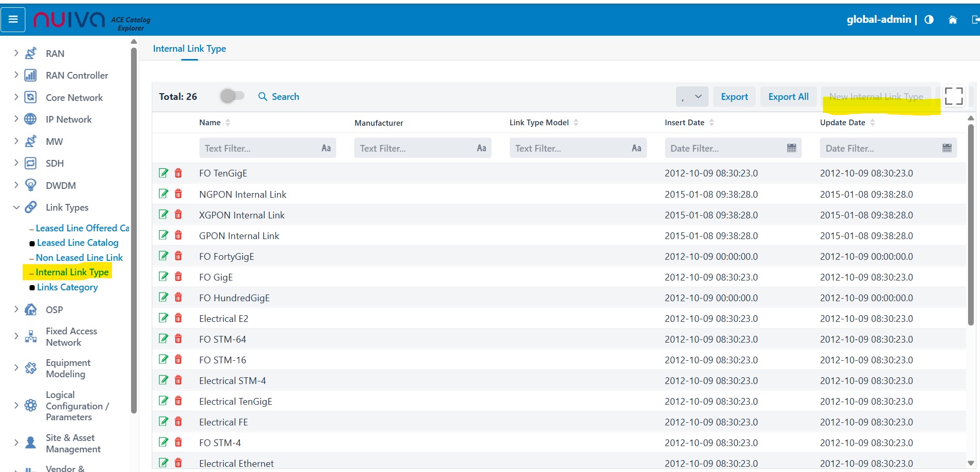The width and height of the screenshot is (980, 472).
Task: Select the Internal Link Type tab
Action: 190,49
